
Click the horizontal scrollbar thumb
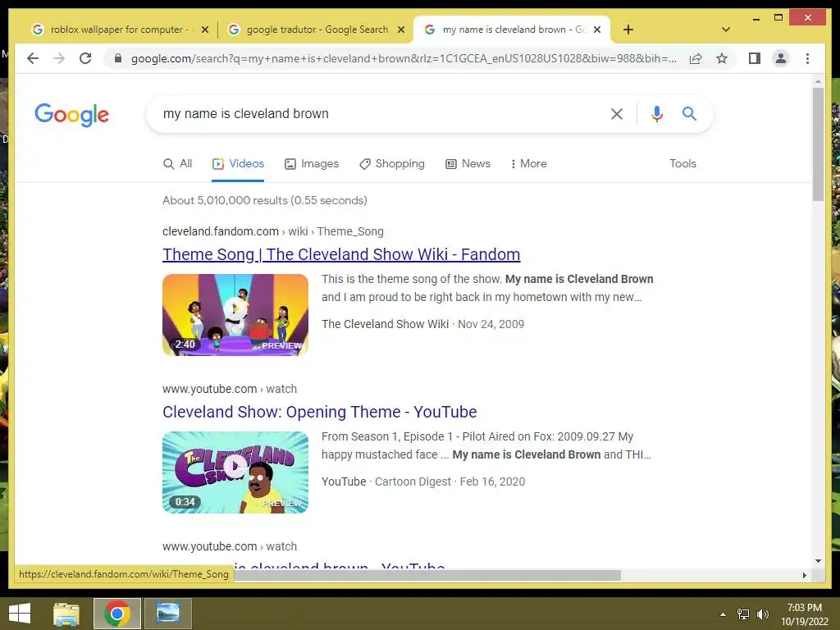tap(427, 575)
